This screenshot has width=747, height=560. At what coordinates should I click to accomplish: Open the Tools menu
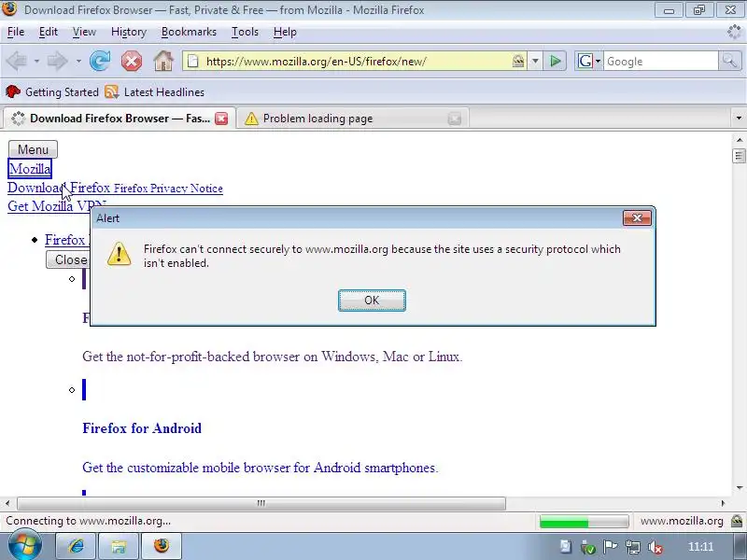(245, 32)
